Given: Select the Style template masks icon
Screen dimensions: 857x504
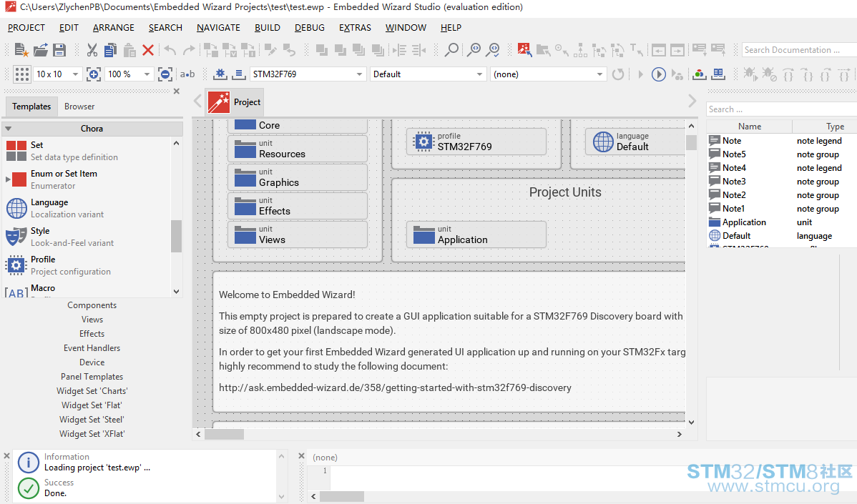Looking at the screenshot, I should 16,237.
